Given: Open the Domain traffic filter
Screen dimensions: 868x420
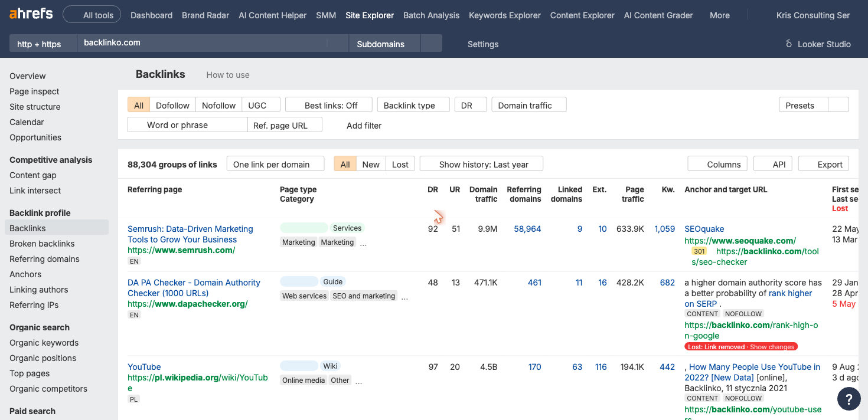Looking at the screenshot, I should (529, 105).
